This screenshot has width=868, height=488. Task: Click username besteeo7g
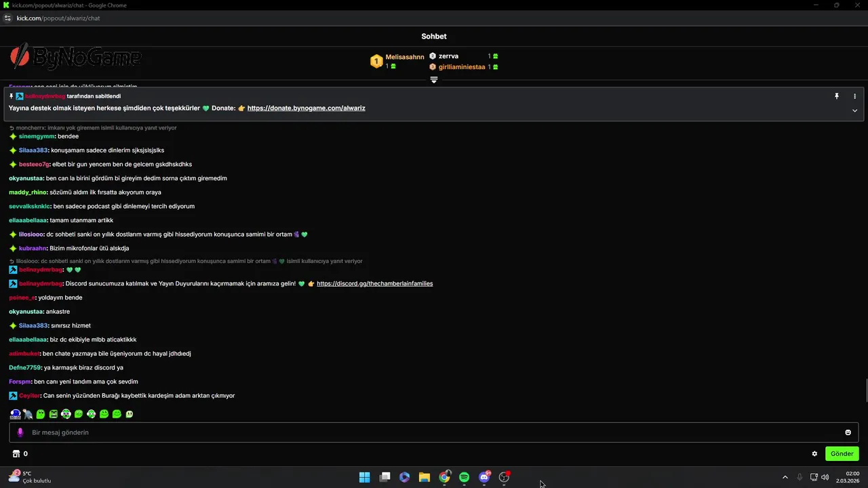(34, 165)
